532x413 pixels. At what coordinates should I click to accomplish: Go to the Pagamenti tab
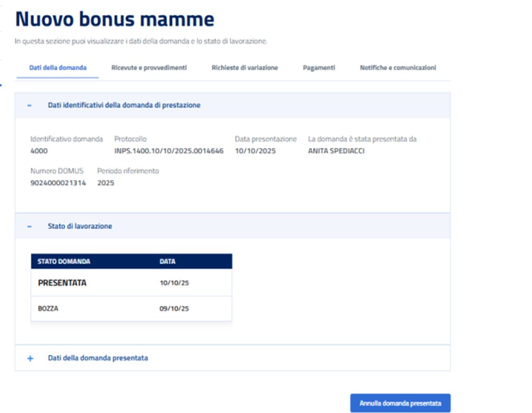pos(319,68)
